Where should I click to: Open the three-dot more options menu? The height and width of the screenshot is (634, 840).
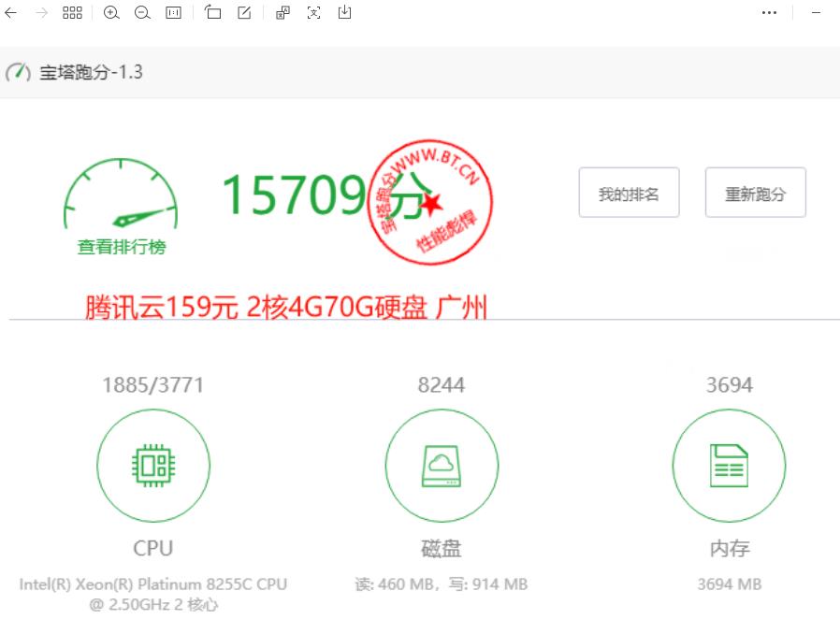[x=769, y=12]
